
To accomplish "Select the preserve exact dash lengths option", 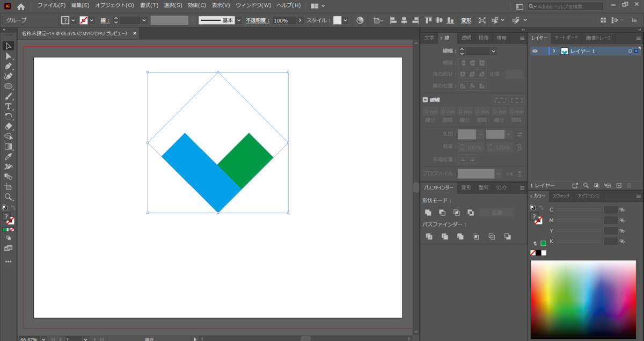I will coord(500,100).
